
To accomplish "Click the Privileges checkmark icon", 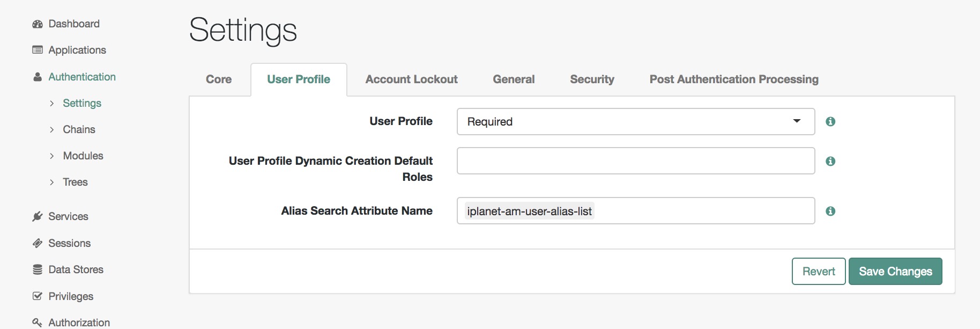I will pyautogui.click(x=38, y=296).
